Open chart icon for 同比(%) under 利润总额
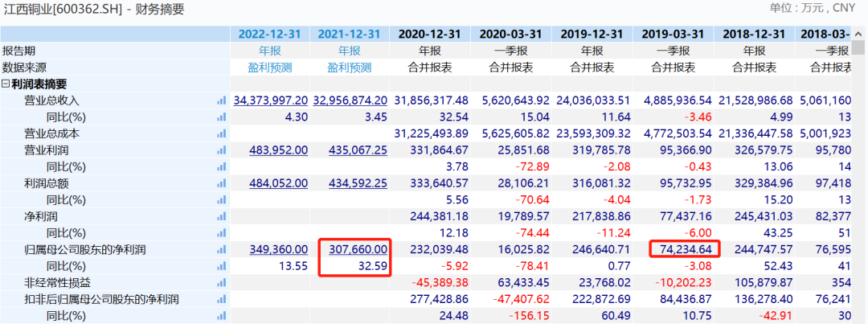Image resolution: width=868 pixels, height=324 pixels. pos(222,200)
